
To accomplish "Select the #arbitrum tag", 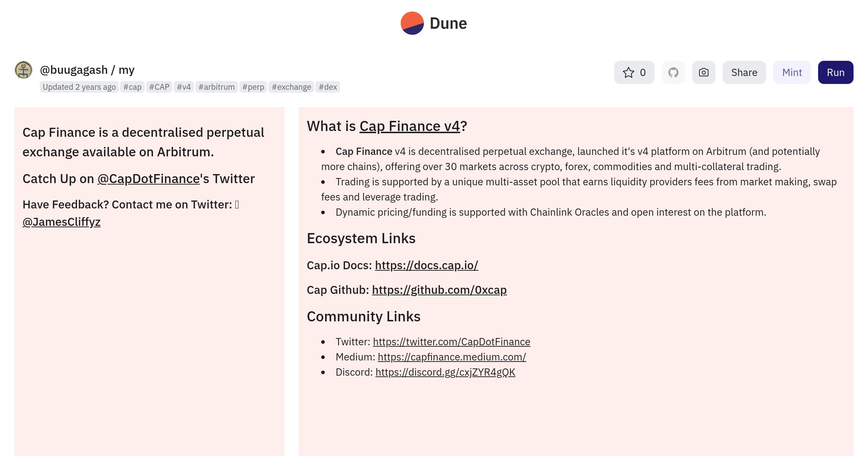I will pos(217,87).
